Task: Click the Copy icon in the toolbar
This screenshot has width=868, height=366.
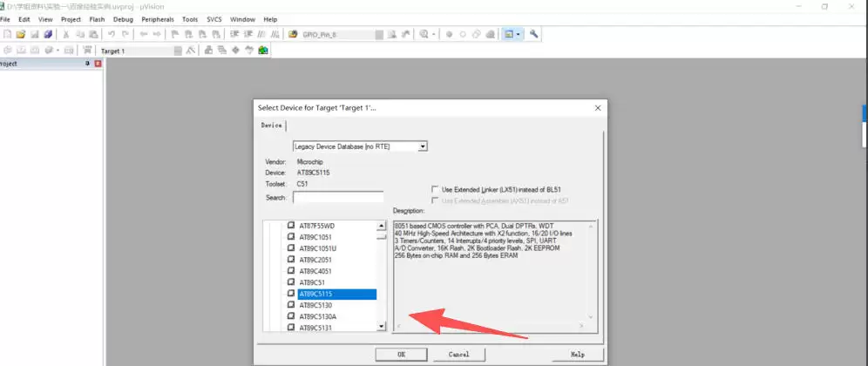Action: 80,34
